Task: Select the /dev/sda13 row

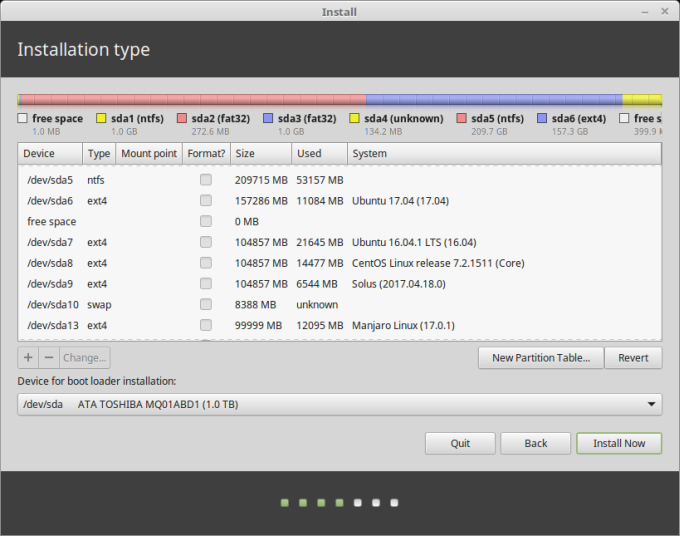Action: [x=340, y=325]
